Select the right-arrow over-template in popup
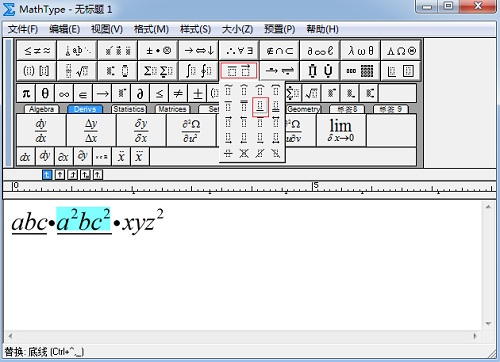 (x=228, y=122)
